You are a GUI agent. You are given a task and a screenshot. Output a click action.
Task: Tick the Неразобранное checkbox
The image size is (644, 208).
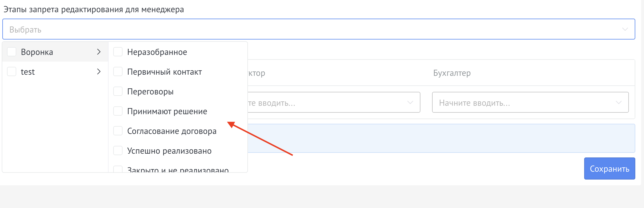pyautogui.click(x=118, y=52)
